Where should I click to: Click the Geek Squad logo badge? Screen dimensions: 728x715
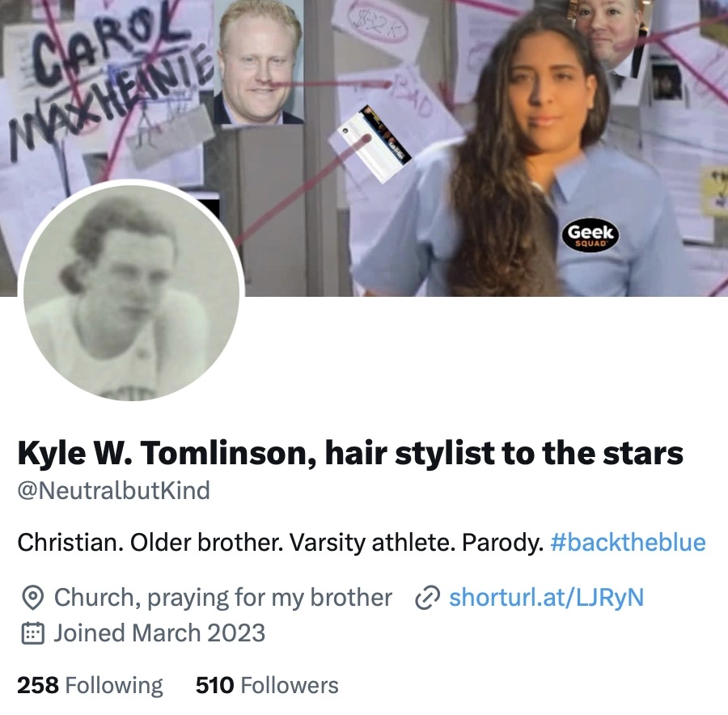coord(590,235)
